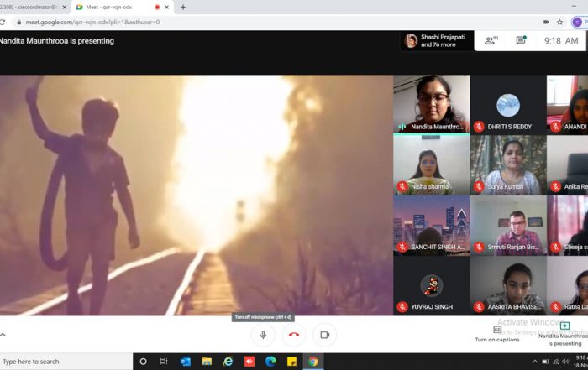Open a new browser tab

coord(183,7)
